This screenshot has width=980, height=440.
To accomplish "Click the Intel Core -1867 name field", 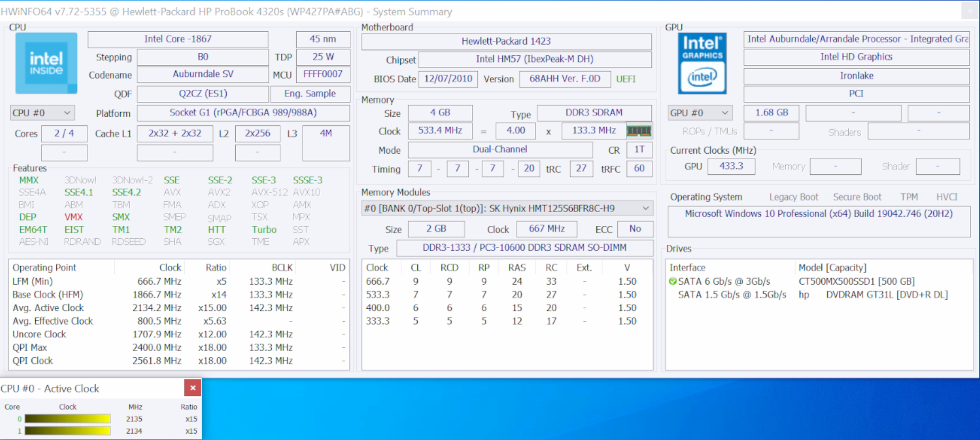I will tap(178, 39).
